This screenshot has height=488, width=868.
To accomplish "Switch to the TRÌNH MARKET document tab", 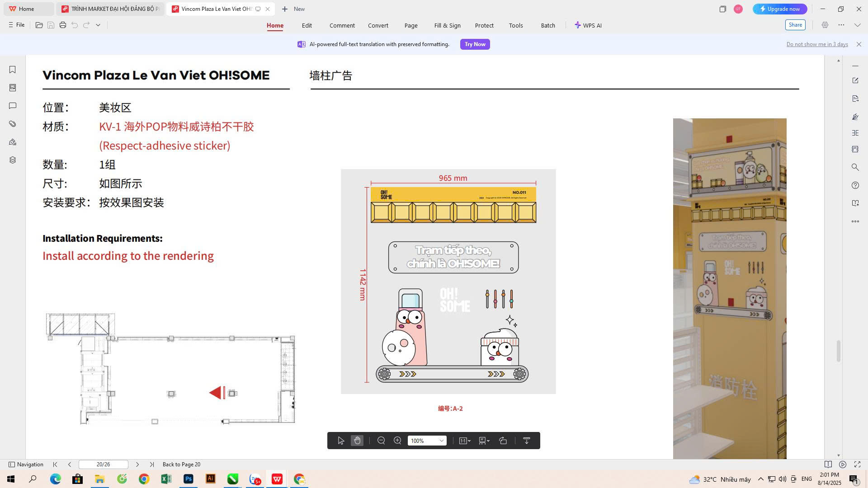I will coord(111,9).
